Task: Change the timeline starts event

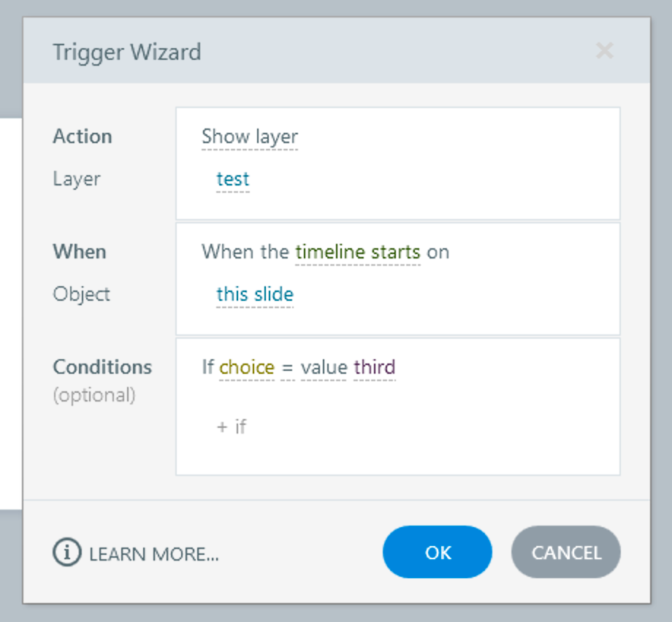Action: (358, 252)
